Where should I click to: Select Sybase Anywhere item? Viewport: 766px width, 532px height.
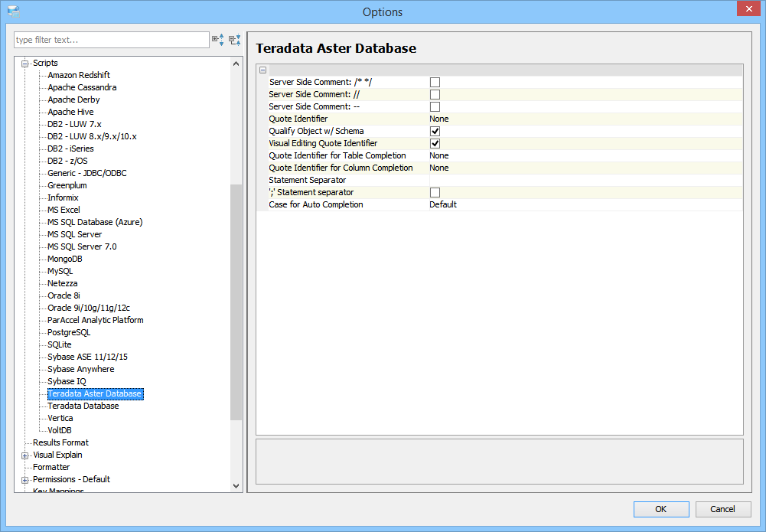point(80,369)
